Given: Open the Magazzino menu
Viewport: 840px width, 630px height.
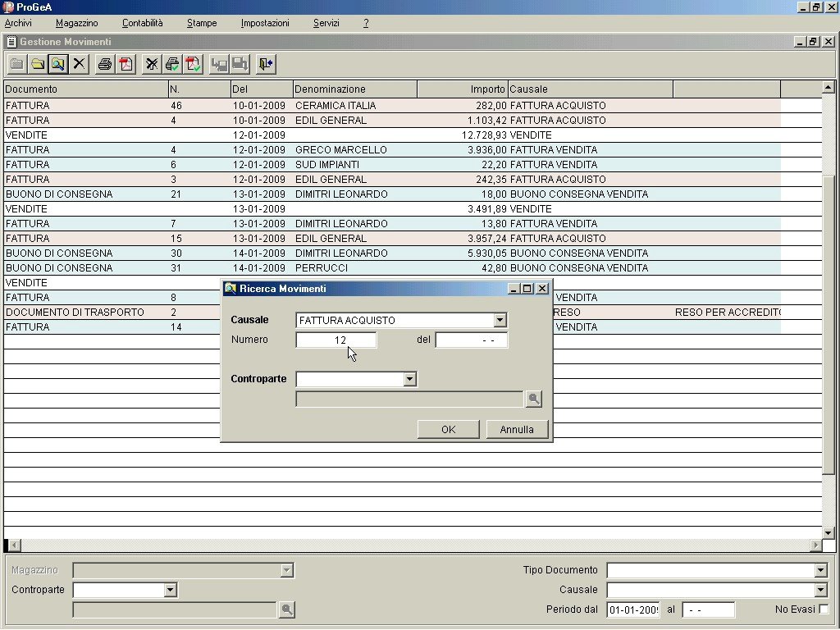Looking at the screenshot, I should (x=76, y=23).
